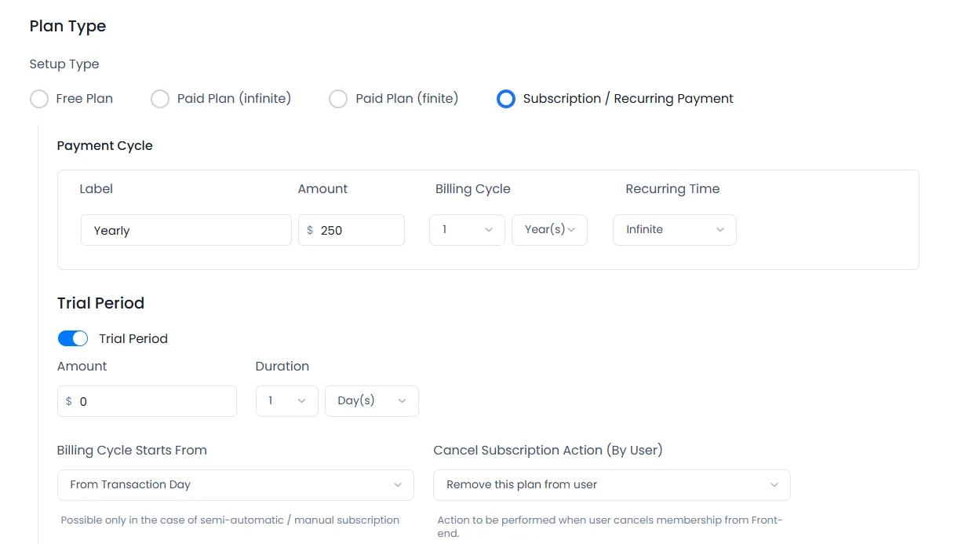Expand the From Transaction Day dropdown chevron
Screen dimensions: 980x544
(x=398, y=484)
